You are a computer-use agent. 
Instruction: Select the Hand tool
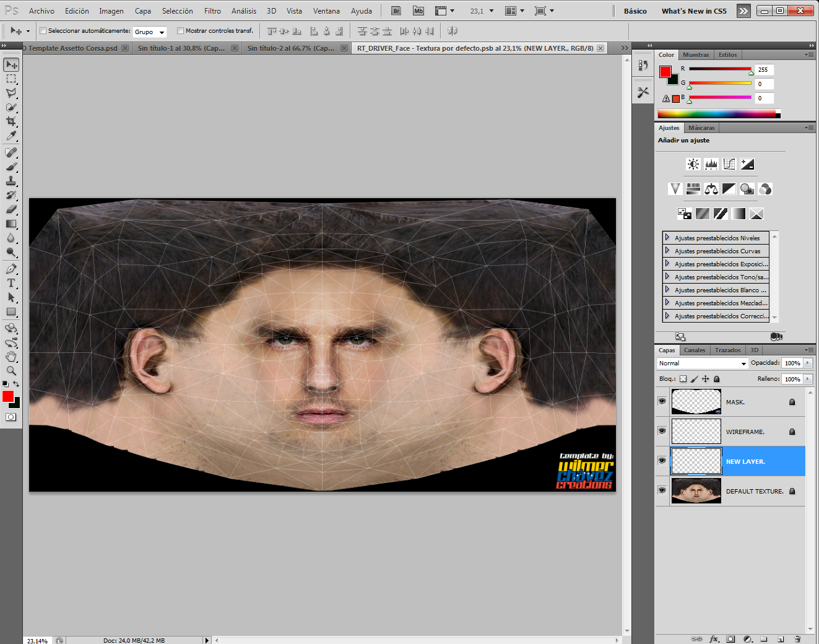(11, 357)
